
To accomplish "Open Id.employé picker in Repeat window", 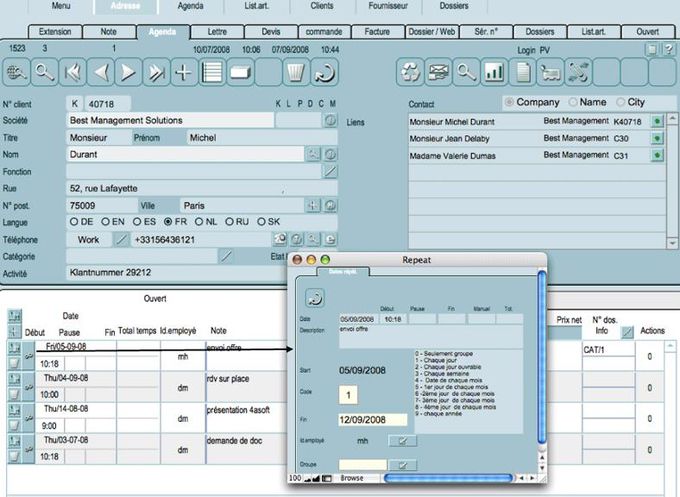I will point(402,441).
